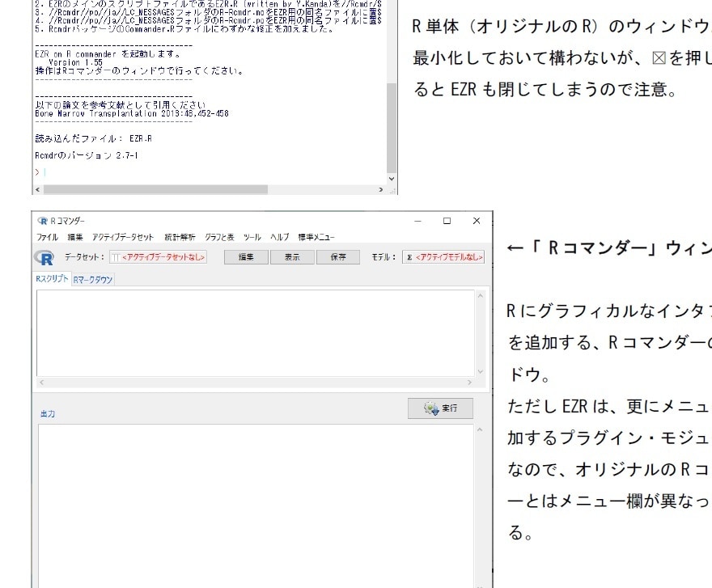This screenshot has height=588, width=712.
Task: Open the ヘルプ menu
Action: click(x=279, y=237)
